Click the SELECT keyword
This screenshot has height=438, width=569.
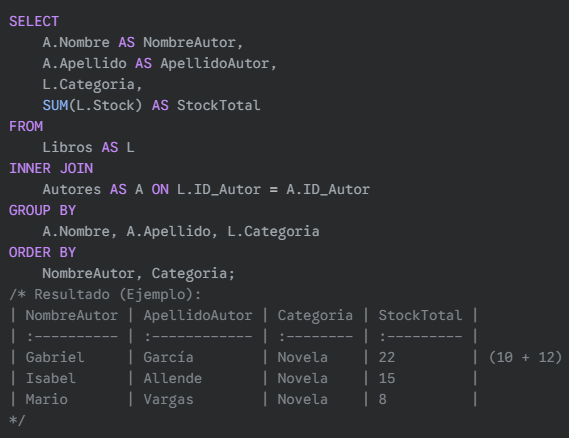(x=34, y=21)
